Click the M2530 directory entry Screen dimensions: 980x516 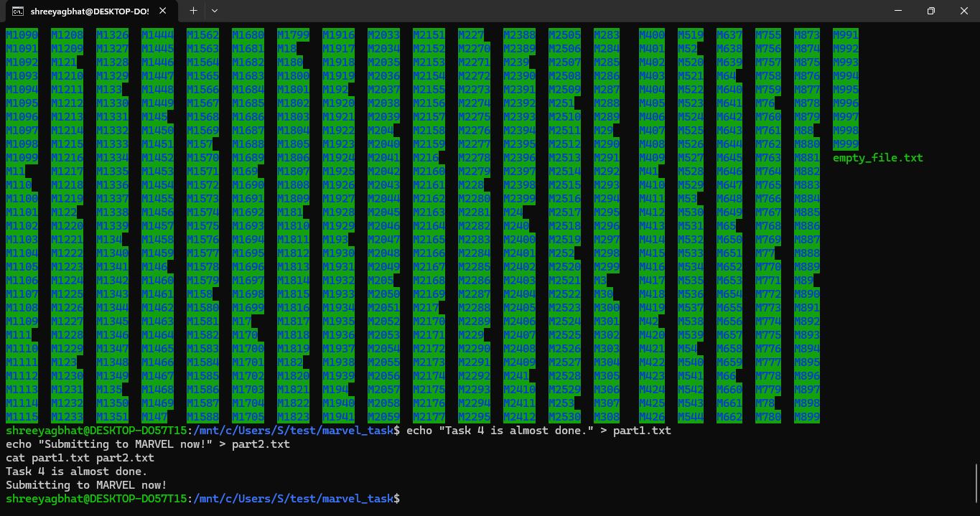pyautogui.click(x=564, y=416)
